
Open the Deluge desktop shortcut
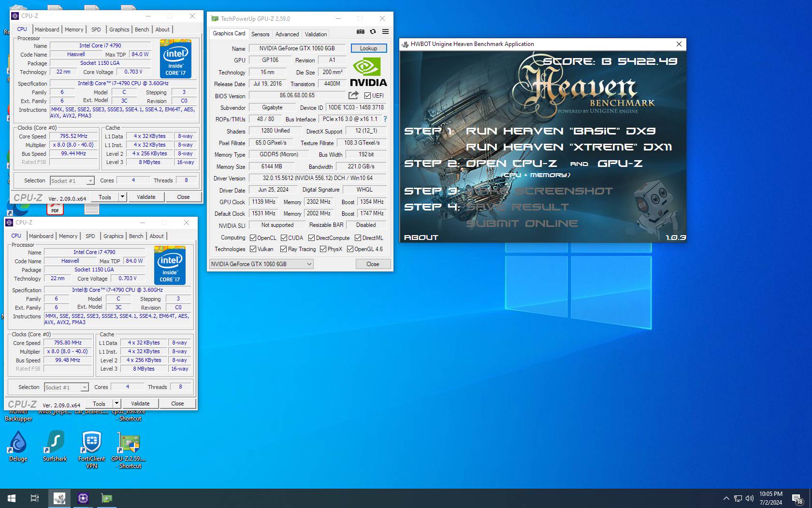(x=18, y=446)
